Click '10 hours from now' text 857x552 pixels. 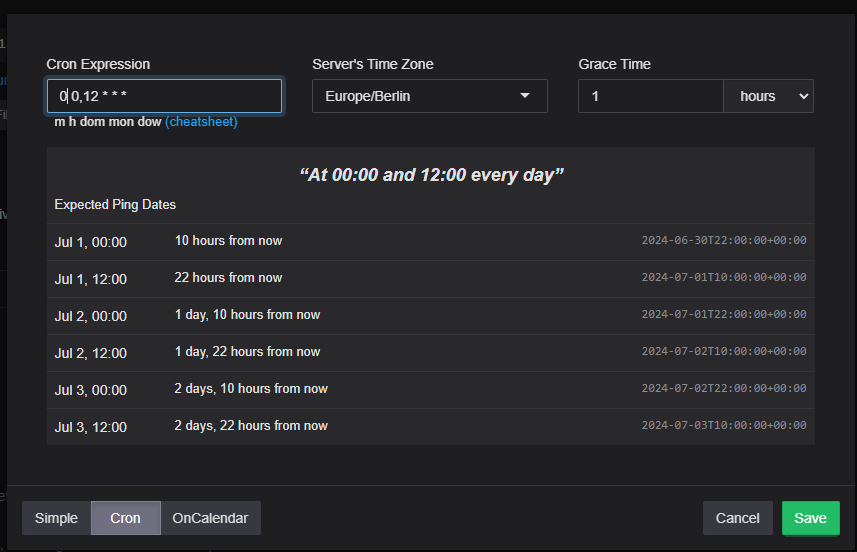pyautogui.click(x=228, y=241)
